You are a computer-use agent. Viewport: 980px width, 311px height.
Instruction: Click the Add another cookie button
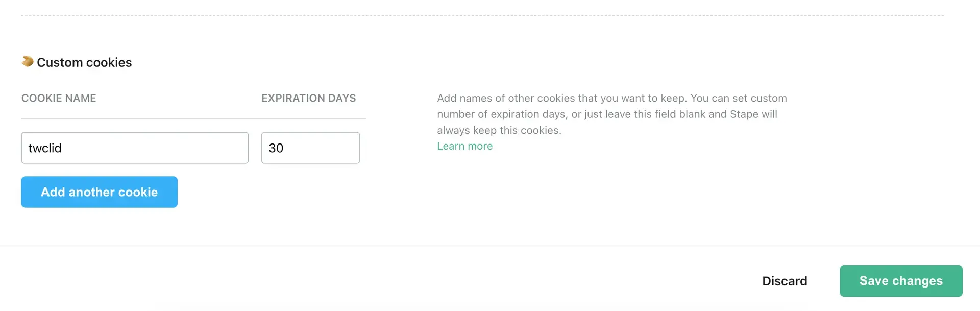pyautogui.click(x=100, y=192)
